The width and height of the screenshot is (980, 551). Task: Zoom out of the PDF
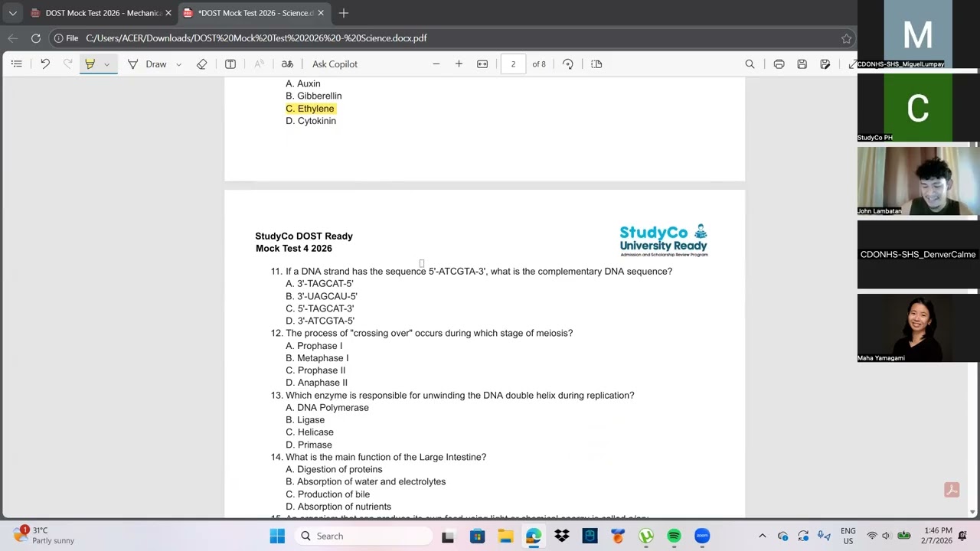(x=436, y=64)
